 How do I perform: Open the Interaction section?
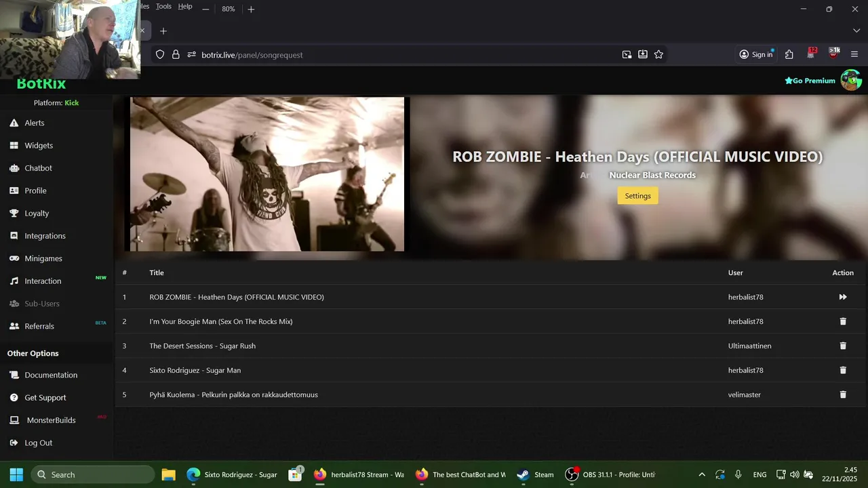coord(43,281)
